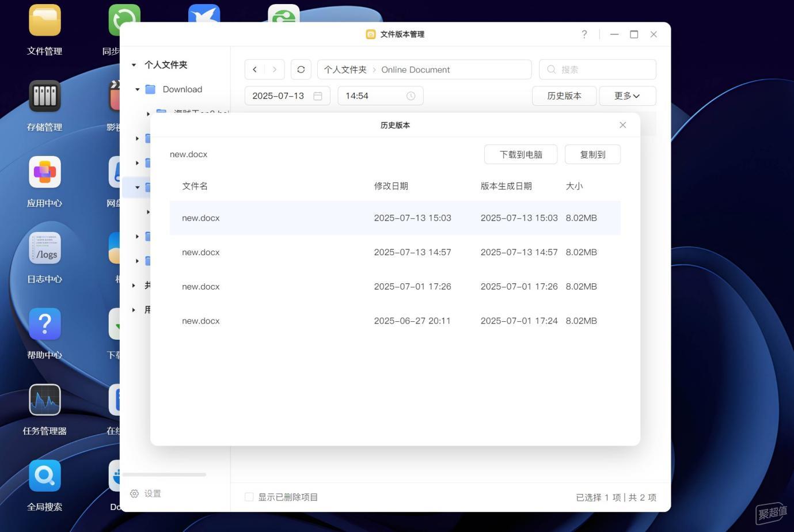Collapse the 个人文件夹 tree node

(134, 65)
